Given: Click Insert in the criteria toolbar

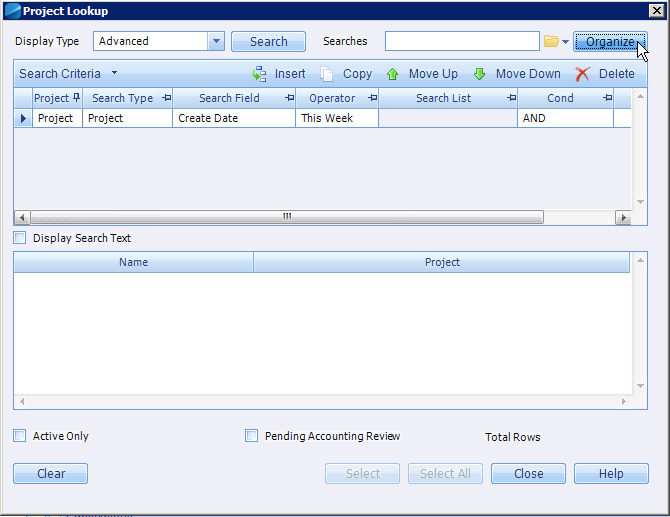Looking at the screenshot, I should 279,74.
